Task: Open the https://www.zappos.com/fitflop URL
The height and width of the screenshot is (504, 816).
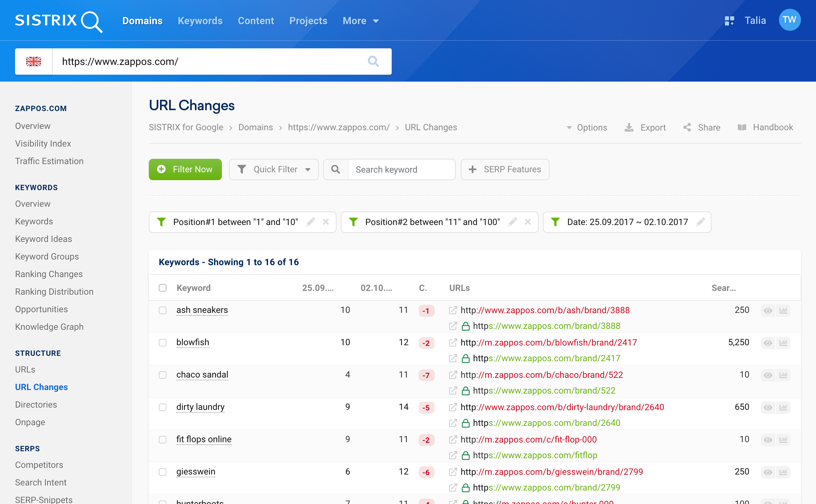Action: click(535, 455)
